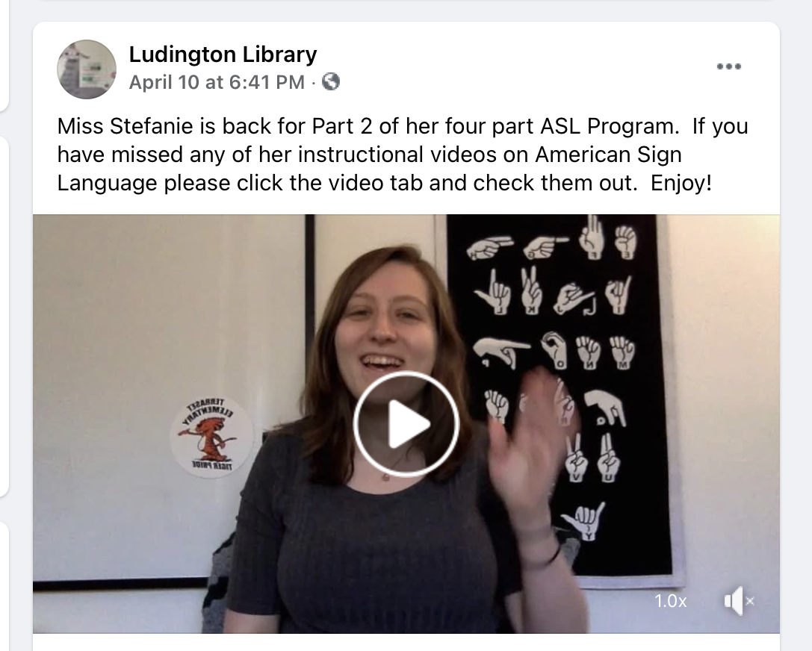Open the Ludington Library page name link

pyautogui.click(x=223, y=54)
